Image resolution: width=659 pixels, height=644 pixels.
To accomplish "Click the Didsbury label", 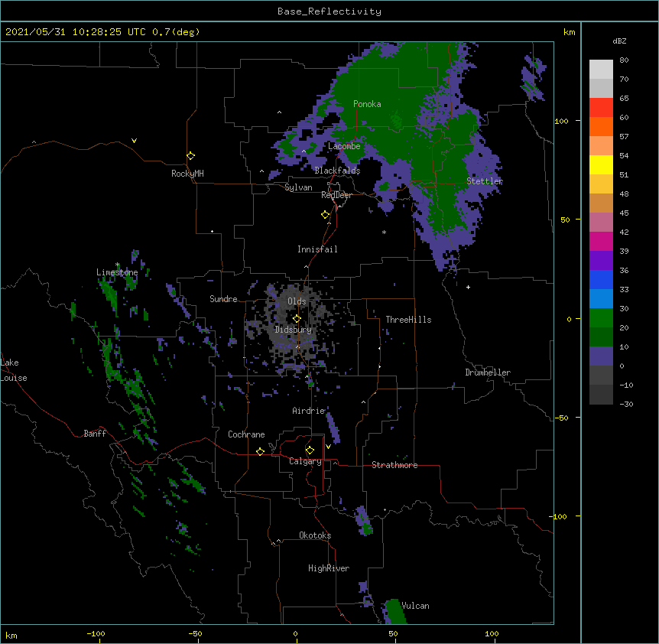I will click(294, 330).
